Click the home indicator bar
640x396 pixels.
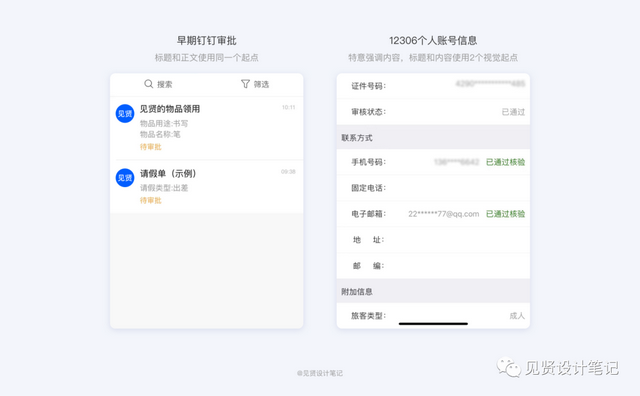click(x=433, y=324)
